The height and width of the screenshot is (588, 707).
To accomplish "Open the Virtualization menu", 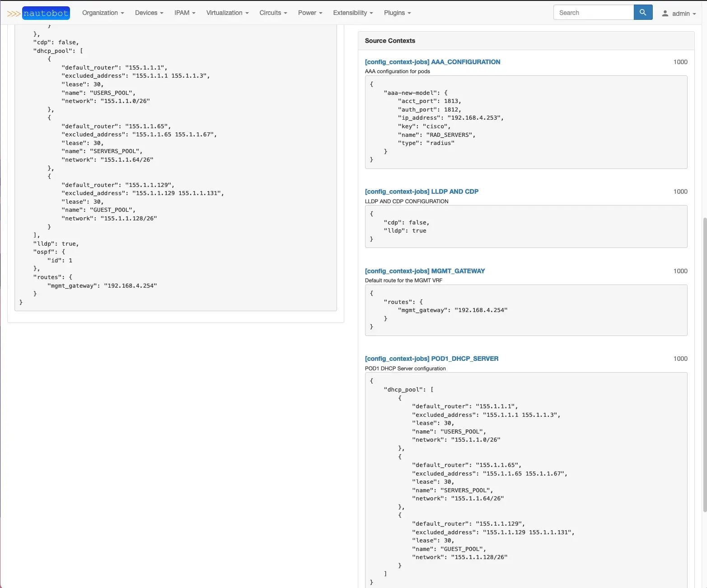I will click(227, 13).
